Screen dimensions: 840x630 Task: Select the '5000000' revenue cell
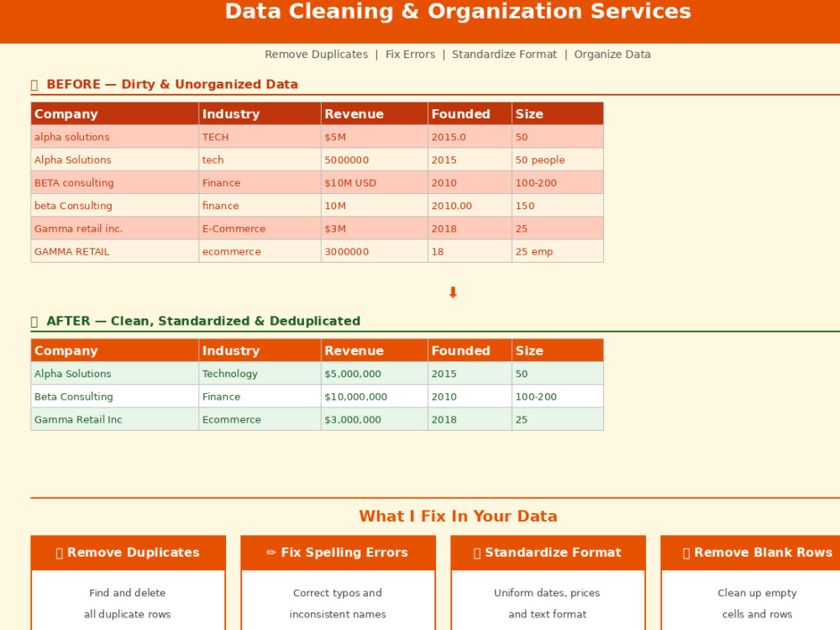pyautogui.click(x=375, y=160)
